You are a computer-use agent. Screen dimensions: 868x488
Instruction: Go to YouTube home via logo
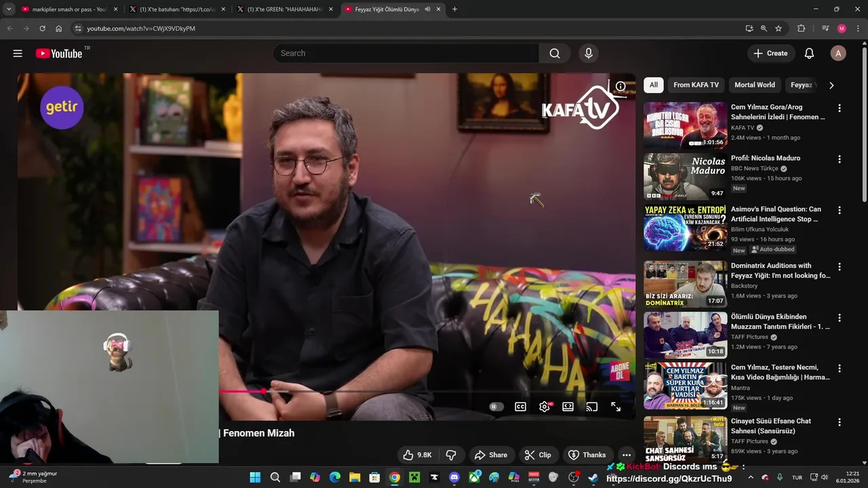click(59, 54)
